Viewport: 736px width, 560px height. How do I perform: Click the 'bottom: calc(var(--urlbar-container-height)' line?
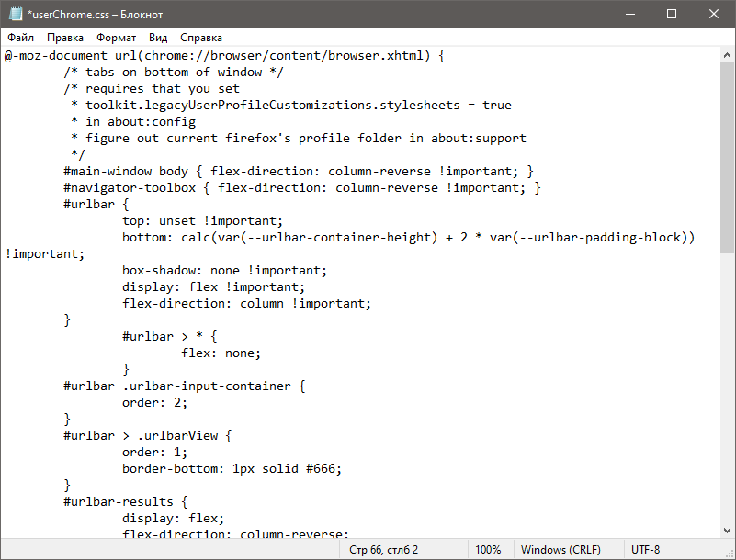point(408,238)
